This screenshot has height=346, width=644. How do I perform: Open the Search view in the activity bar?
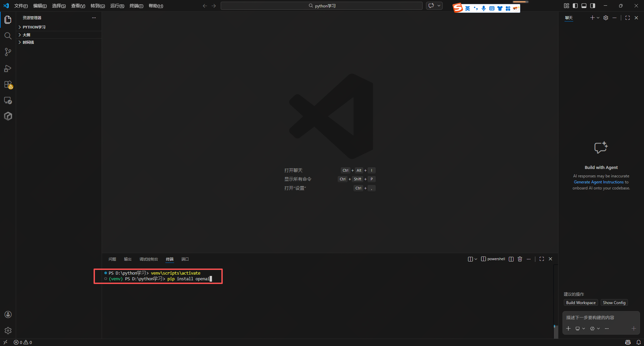point(8,36)
